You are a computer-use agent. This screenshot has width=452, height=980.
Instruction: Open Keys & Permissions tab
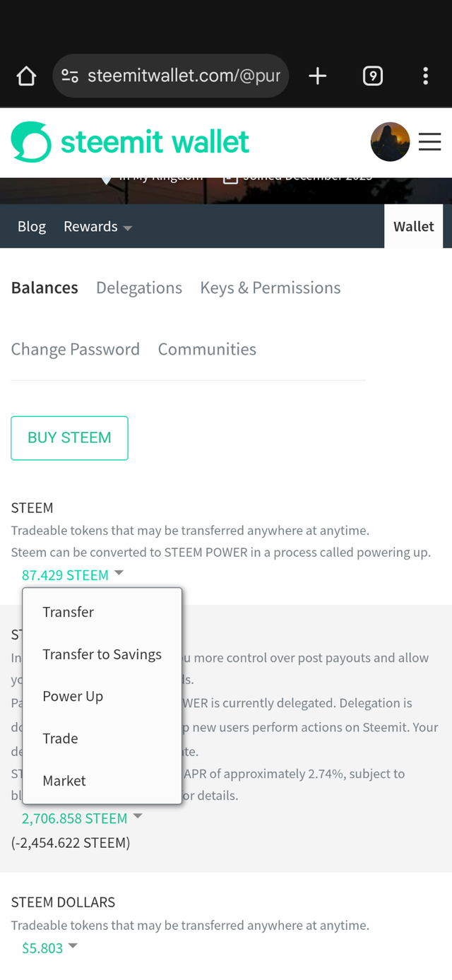pos(270,288)
